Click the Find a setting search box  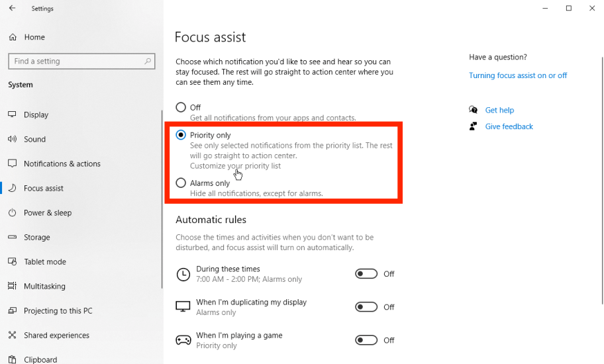[76, 61]
